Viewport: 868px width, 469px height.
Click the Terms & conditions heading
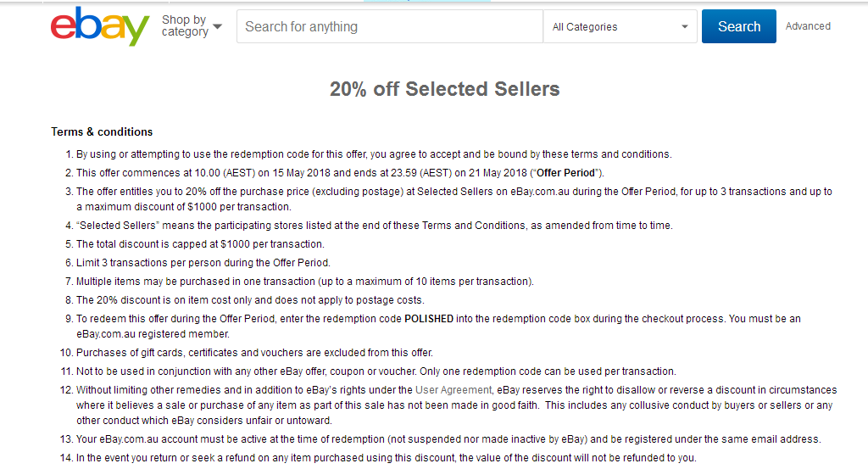[x=102, y=131]
